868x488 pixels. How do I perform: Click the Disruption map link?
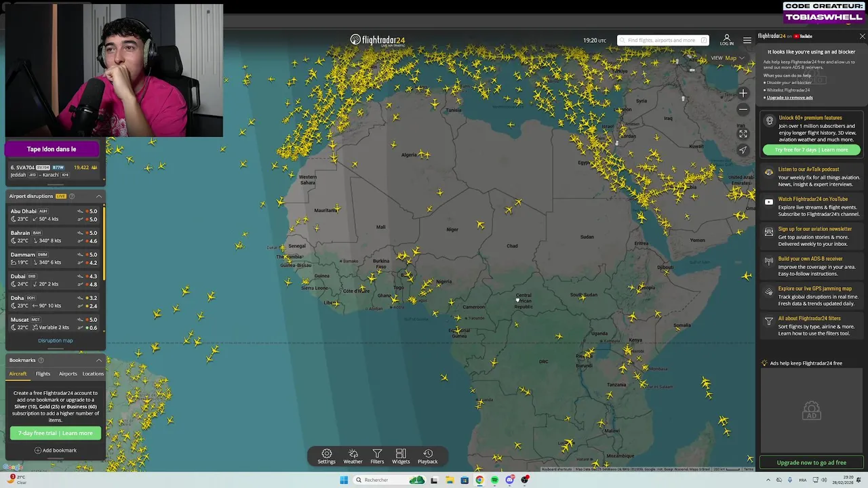(x=56, y=341)
